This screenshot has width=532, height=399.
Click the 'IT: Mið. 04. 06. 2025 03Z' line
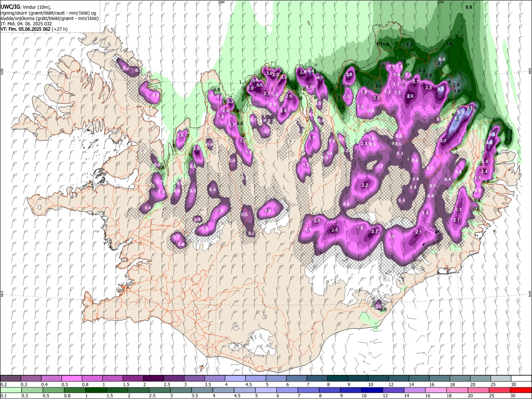pos(26,24)
